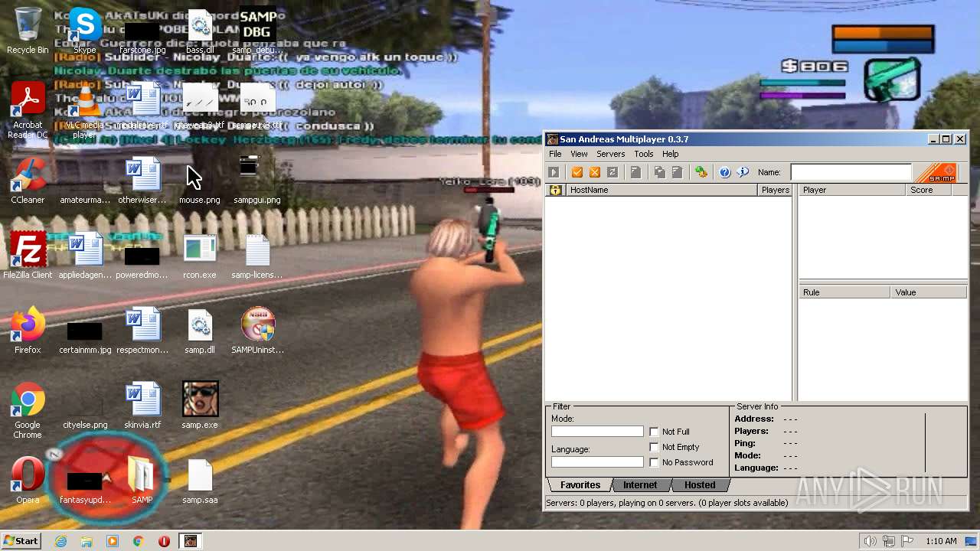Click the Rule column header
Screen dimensions: 980x551
coord(845,292)
